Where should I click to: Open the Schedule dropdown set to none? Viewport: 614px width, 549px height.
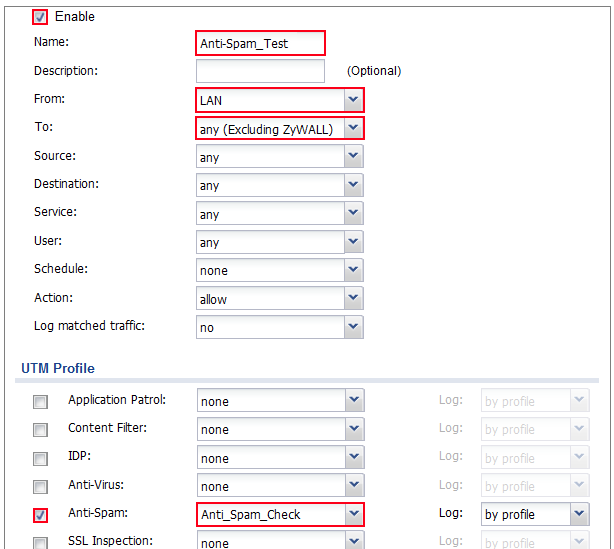tap(279, 270)
